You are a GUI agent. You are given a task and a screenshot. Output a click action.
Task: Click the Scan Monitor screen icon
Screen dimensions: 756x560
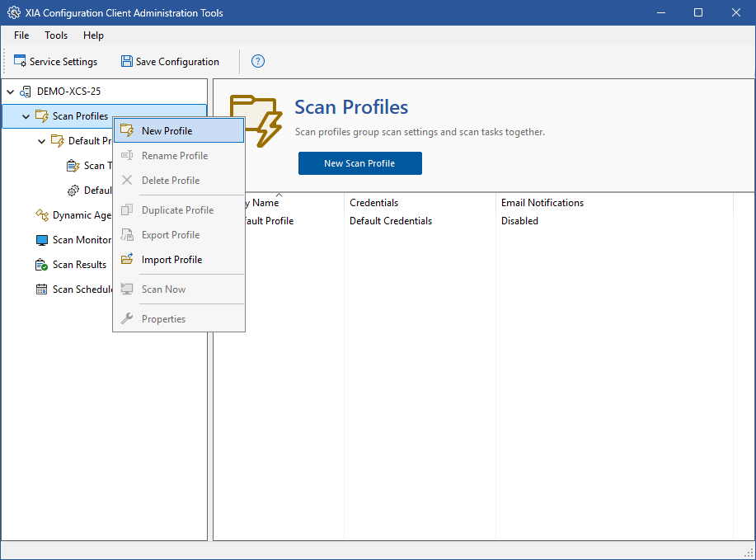[x=42, y=240]
